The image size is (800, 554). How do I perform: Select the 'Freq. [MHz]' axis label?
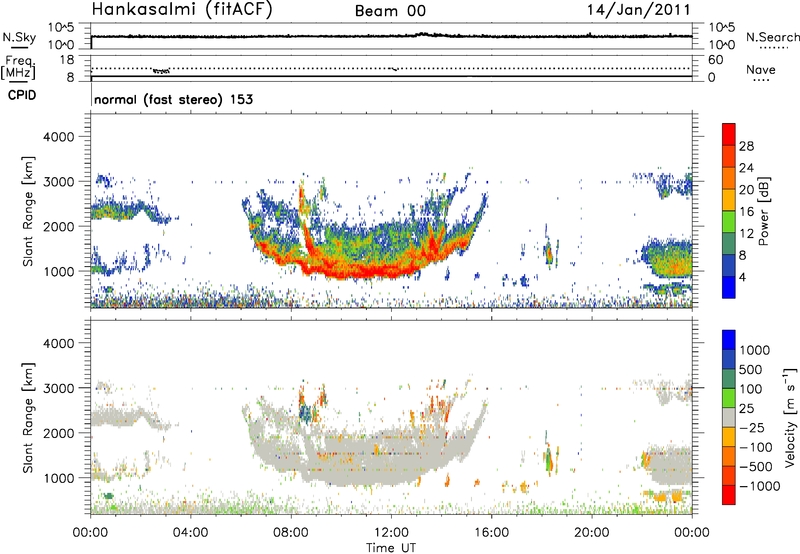tap(19, 67)
